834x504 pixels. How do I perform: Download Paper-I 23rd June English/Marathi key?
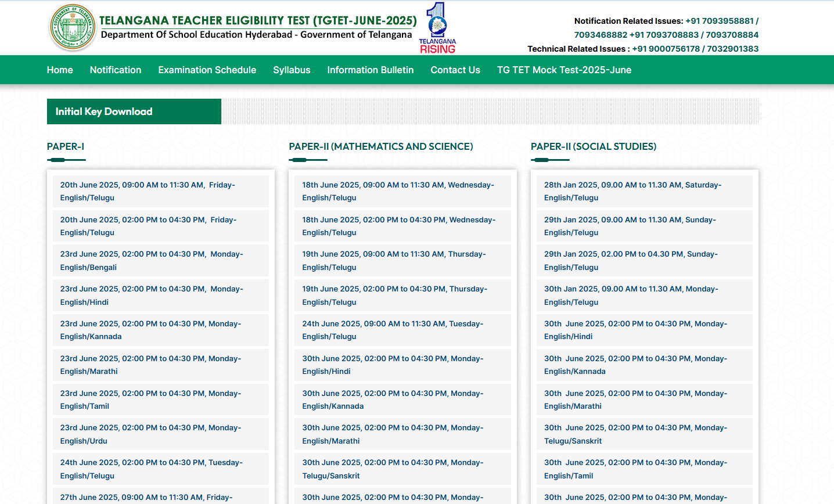coord(161,365)
